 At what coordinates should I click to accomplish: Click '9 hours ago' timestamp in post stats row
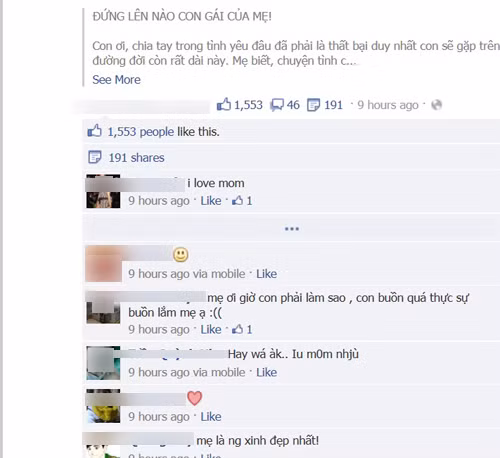[388, 105]
